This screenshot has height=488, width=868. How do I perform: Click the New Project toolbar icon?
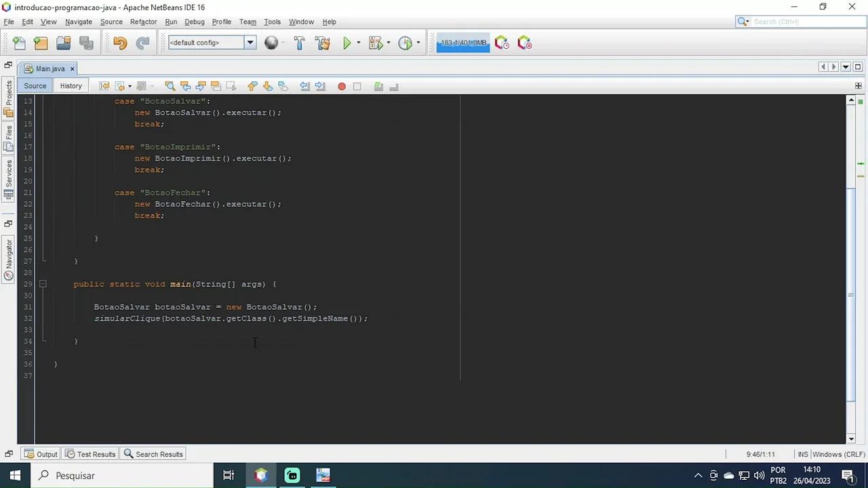(41, 43)
